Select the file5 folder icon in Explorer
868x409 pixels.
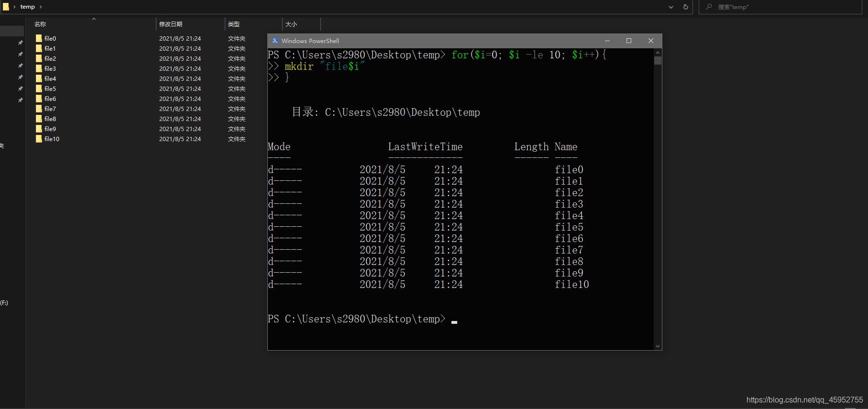coord(39,88)
